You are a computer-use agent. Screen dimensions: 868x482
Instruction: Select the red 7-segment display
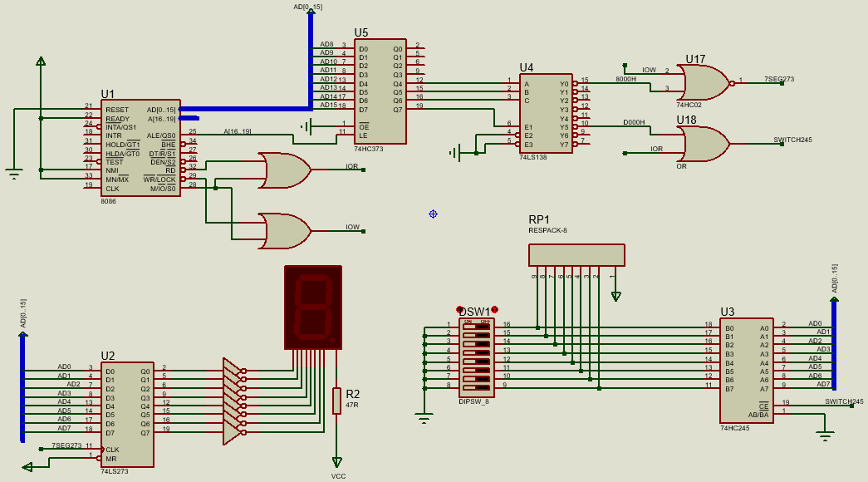pos(313,307)
